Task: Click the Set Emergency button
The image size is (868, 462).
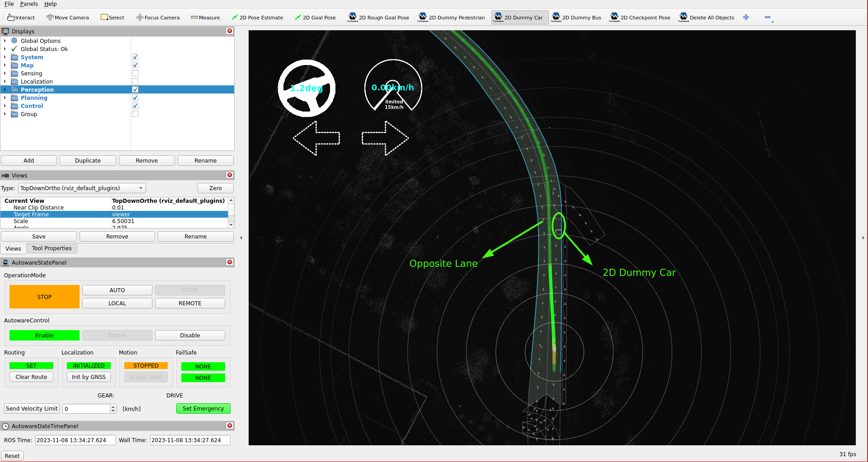Action: pyautogui.click(x=203, y=409)
